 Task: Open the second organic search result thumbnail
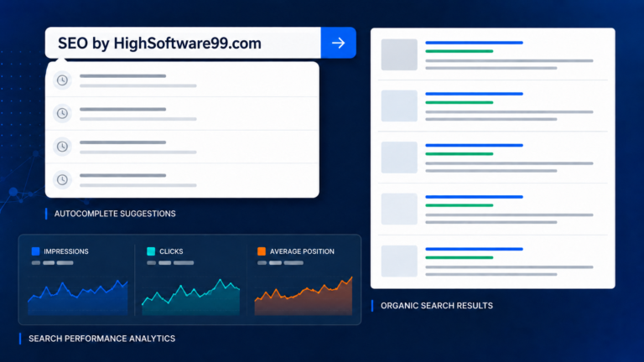click(x=399, y=106)
